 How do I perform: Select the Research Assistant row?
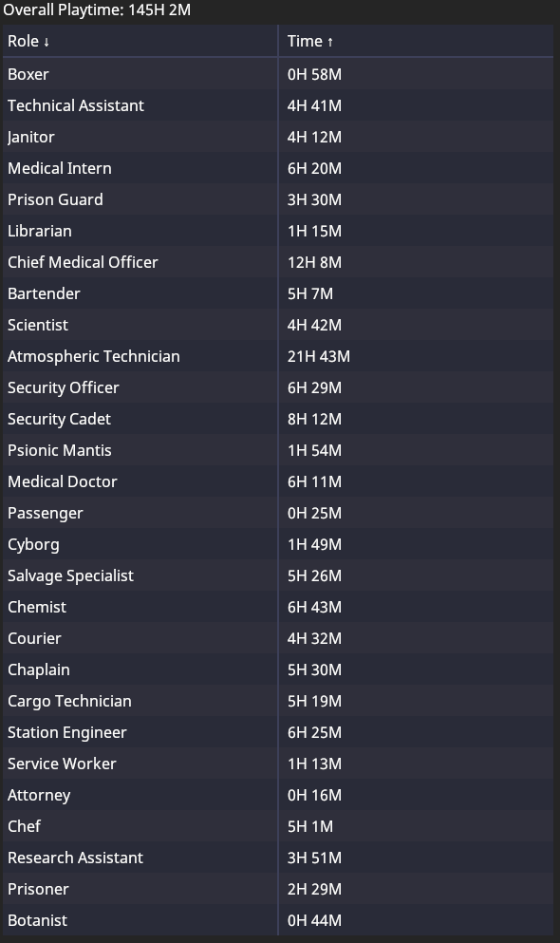pyautogui.click(x=277, y=858)
